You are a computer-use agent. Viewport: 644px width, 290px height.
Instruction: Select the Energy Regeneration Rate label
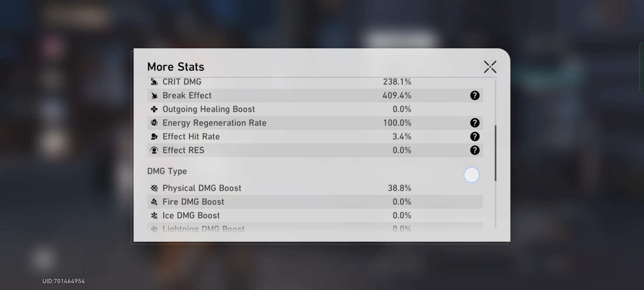tap(214, 123)
